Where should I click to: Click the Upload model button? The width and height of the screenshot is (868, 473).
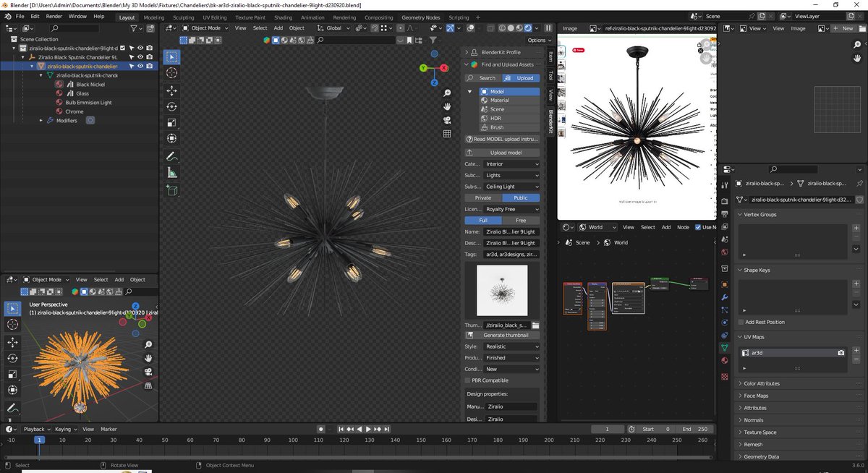(x=503, y=153)
